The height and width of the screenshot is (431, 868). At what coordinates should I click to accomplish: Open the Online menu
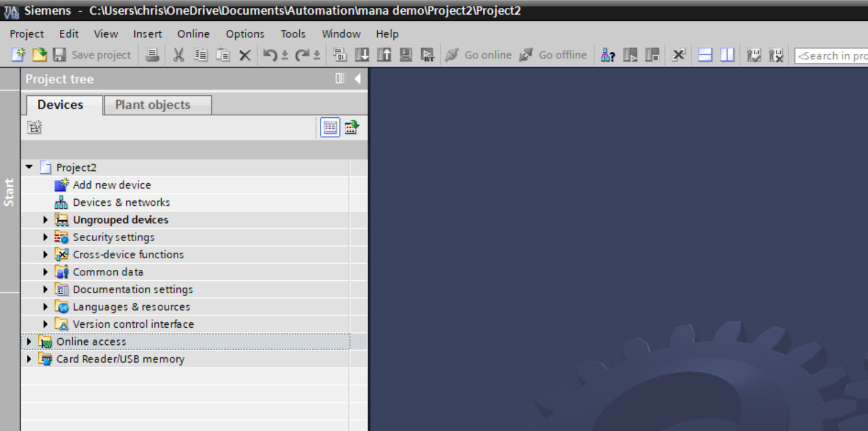tap(193, 34)
